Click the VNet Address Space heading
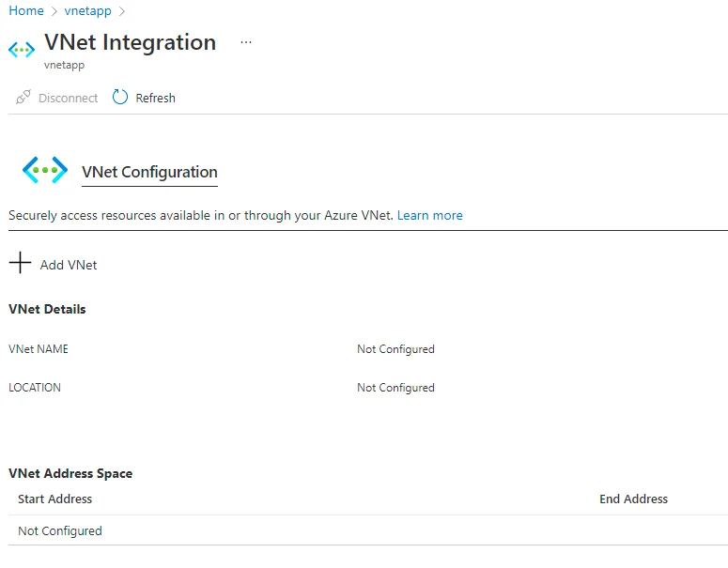Viewport: 728px width, 568px height. (70, 473)
